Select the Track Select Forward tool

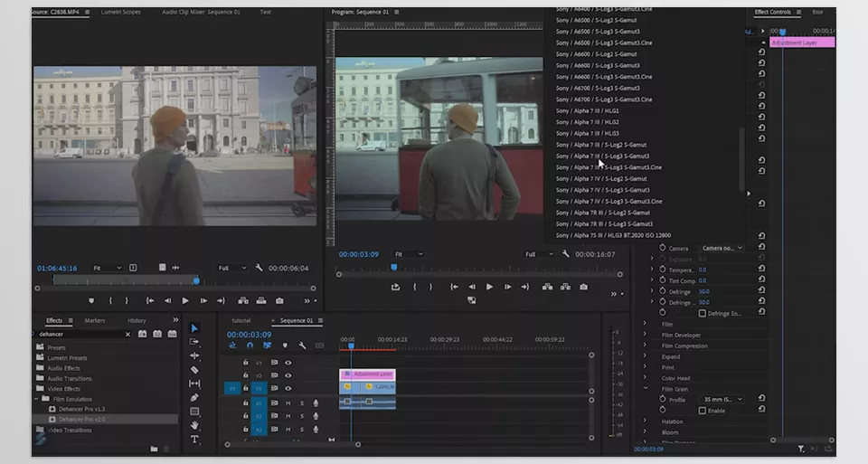pyautogui.click(x=194, y=342)
